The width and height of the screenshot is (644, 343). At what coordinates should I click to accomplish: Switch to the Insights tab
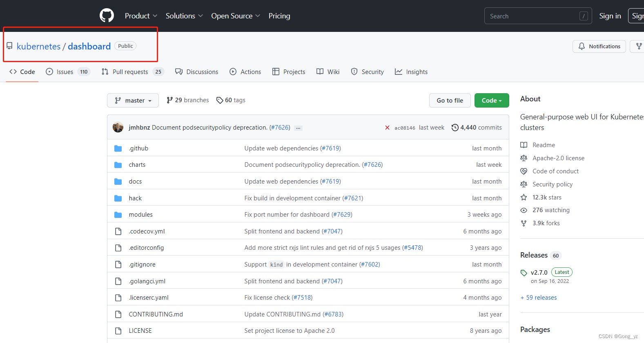click(x=411, y=72)
